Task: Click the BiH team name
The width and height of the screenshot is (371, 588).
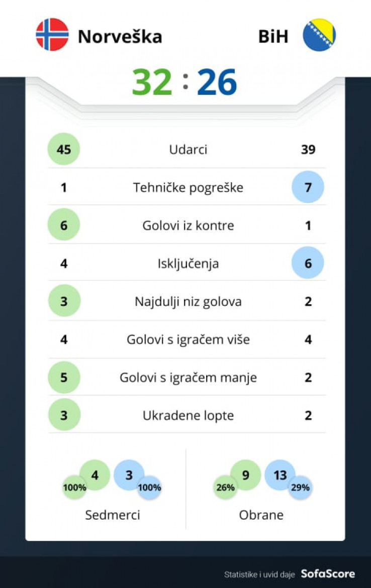Action: 273,36
